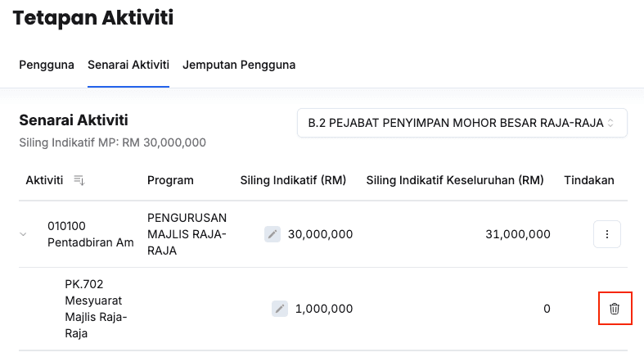Screen dimensions: 644x357
Task: Click the Tindakan column header
Action: click(x=589, y=180)
